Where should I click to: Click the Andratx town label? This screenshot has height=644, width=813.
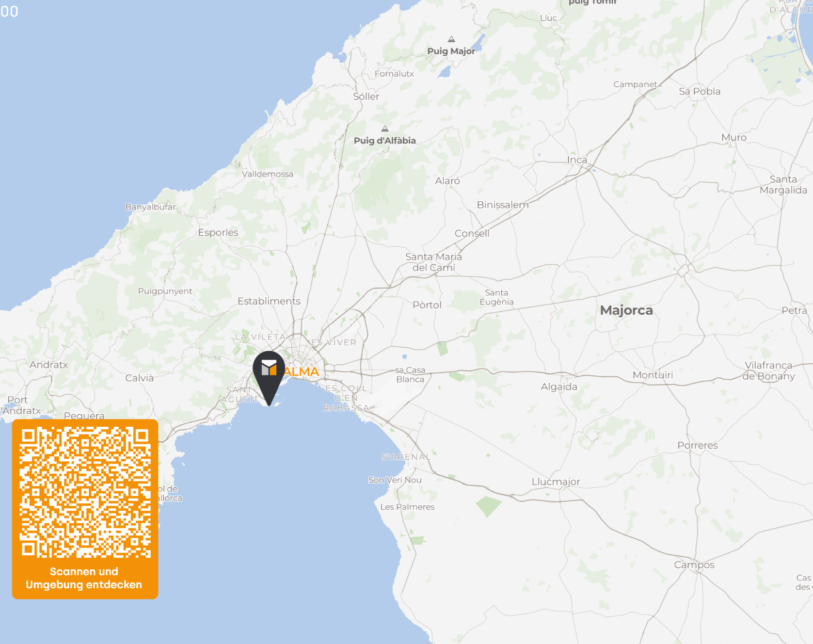(48, 365)
